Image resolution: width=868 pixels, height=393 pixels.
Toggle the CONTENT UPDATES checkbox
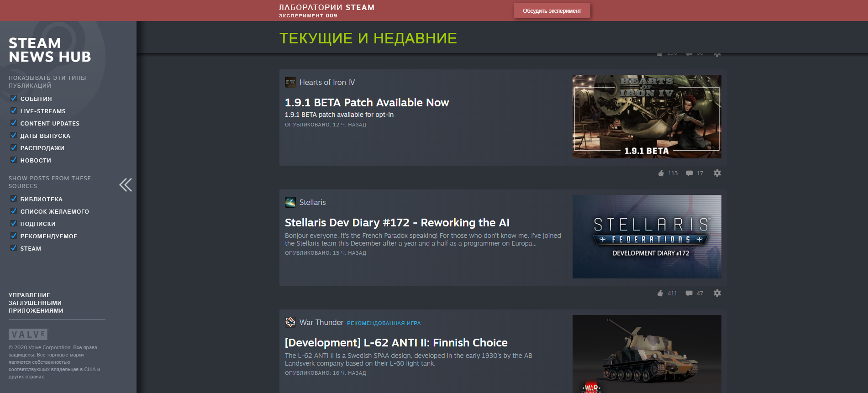(x=14, y=123)
